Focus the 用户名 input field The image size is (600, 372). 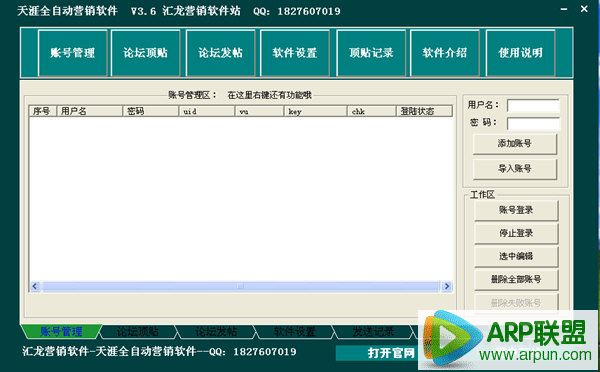pyautogui.click(x=533, y=106)
